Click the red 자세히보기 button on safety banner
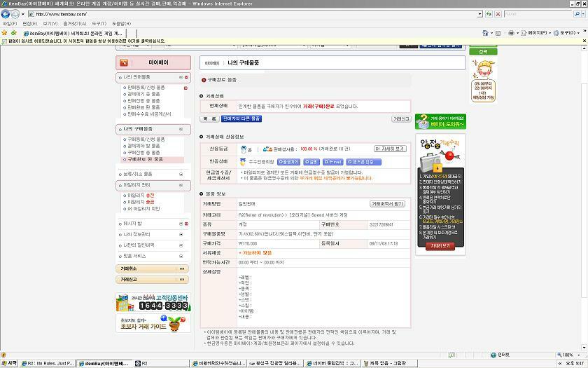Screen dimensions: 588x368 pyautogui.click(x=440, y=246)
